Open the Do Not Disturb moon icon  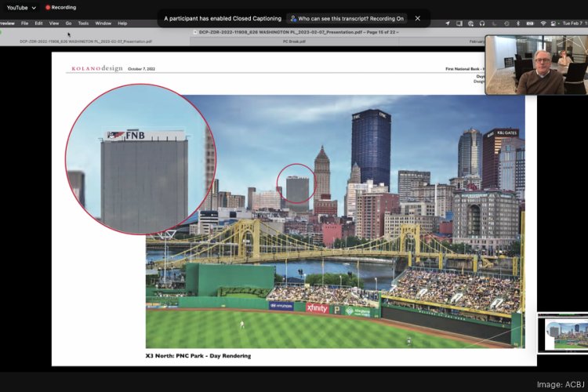[495, 24]
